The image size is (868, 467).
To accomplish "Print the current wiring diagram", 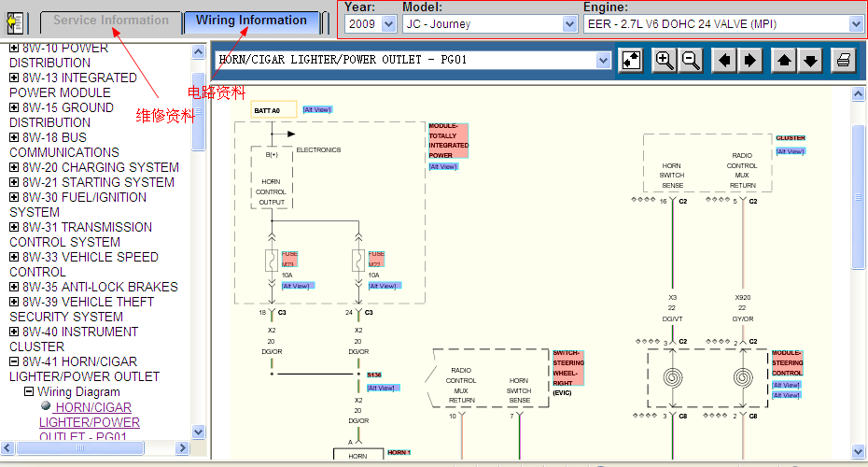I will pyautogui.click(x=844, y=61).
